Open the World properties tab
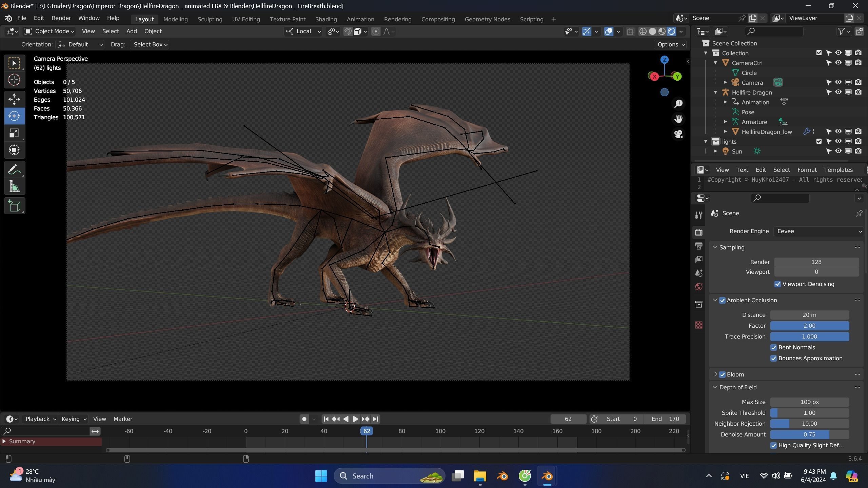Screen dimensions: 868x488 699,287
